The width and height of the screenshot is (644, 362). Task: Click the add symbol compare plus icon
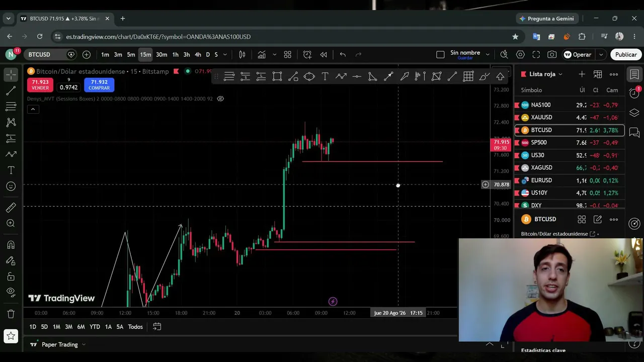tap(87, 54)
